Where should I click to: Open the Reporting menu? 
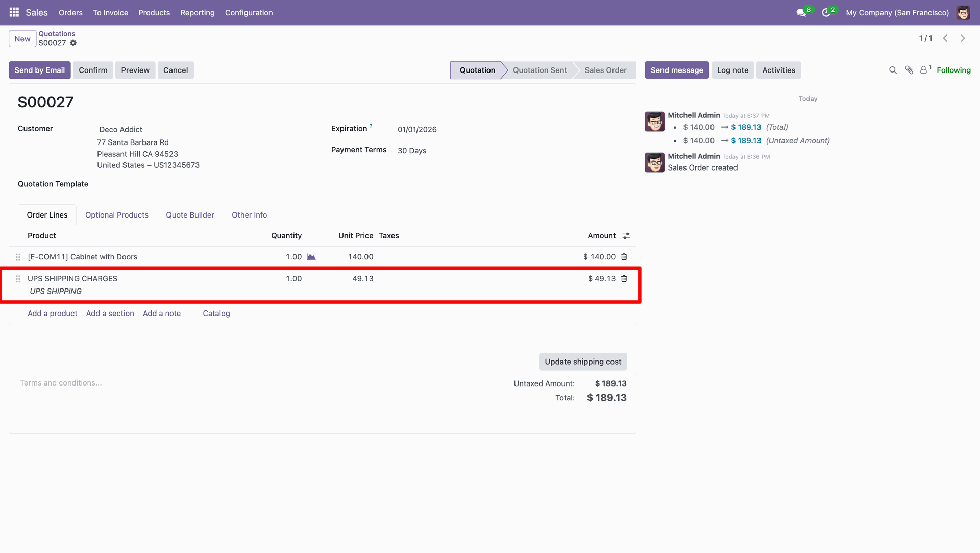coord(197,13)
